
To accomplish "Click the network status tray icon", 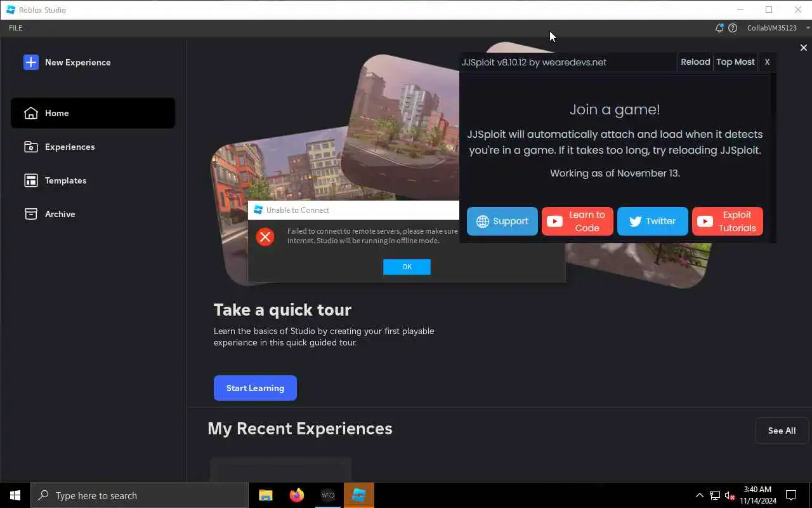I will (714, 495).
